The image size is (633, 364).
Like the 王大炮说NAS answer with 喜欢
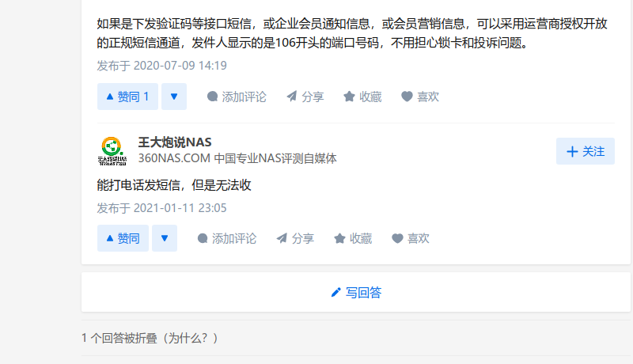(410, 238)
